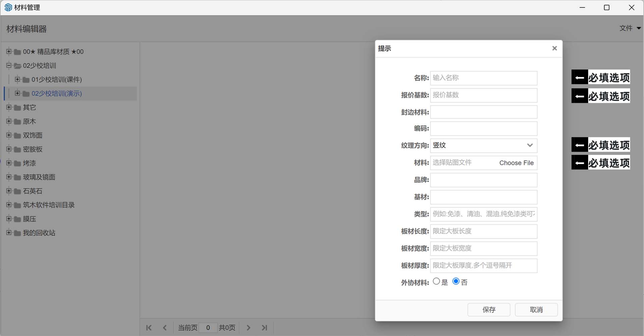Select the 是 radio for 外协材料
644x336 pixels.
436,281
